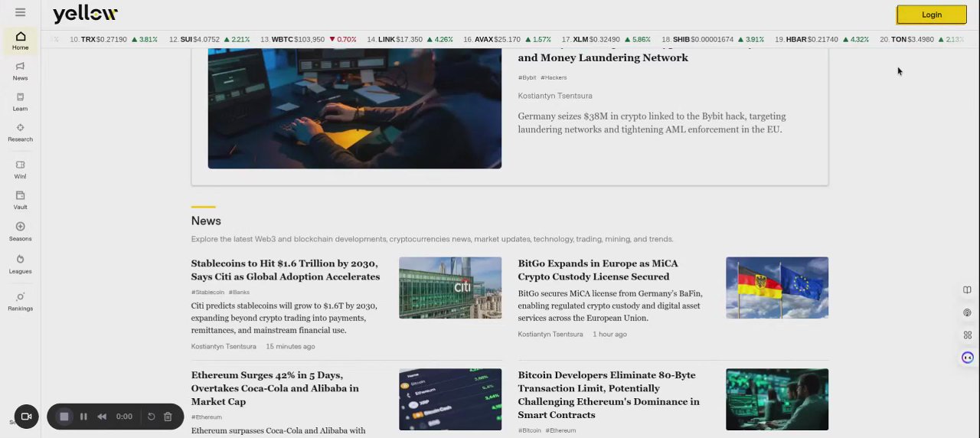Open News section in sidebar
The width and height of the screenshot is (980, 438).
pyautogui.click(x=20, y=72)
